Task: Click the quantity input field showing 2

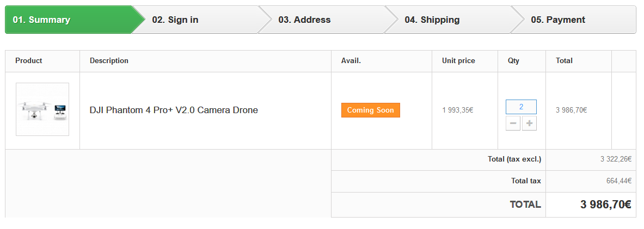Action: point(521,107)
